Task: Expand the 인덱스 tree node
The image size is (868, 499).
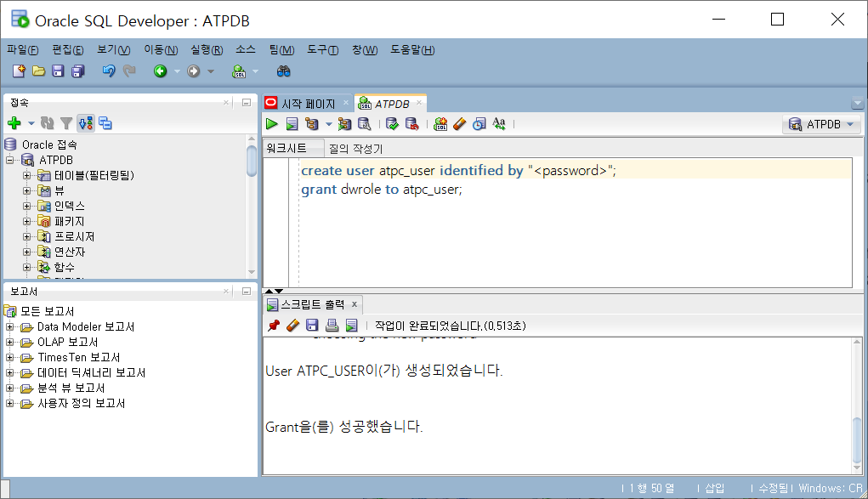Action: [x=26, y=206]
